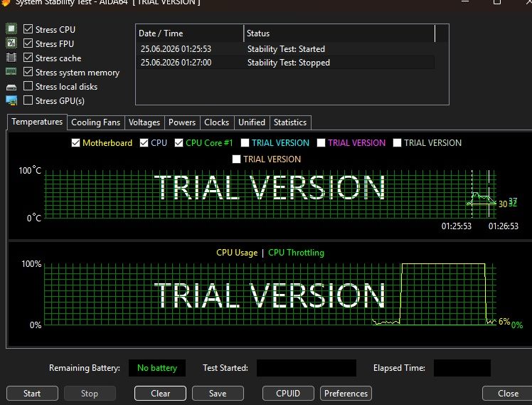Open the Clocks tab
532x405 pixels.
(217, 122)
